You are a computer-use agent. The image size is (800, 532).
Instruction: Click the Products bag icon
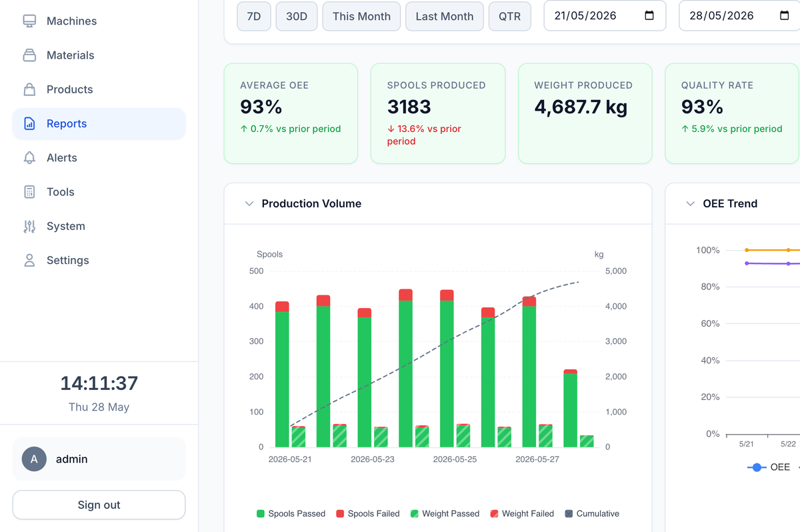[x=29, y=89]
